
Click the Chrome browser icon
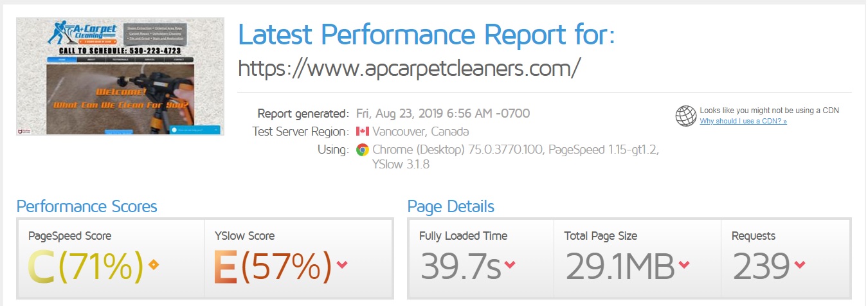click(362, 150)
